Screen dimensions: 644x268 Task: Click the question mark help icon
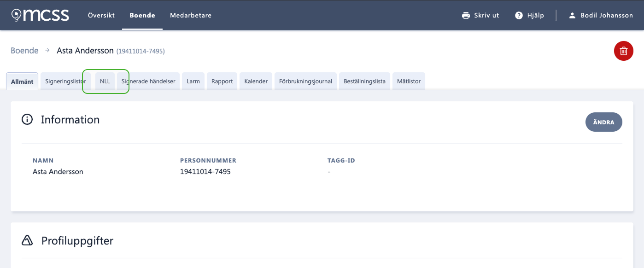point(519,15)
